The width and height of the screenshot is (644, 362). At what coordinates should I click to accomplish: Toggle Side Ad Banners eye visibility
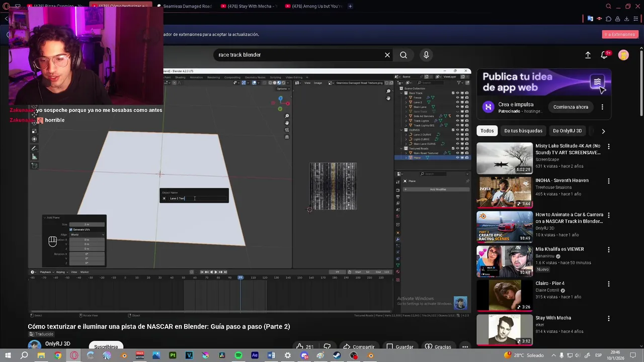point(457,116)
